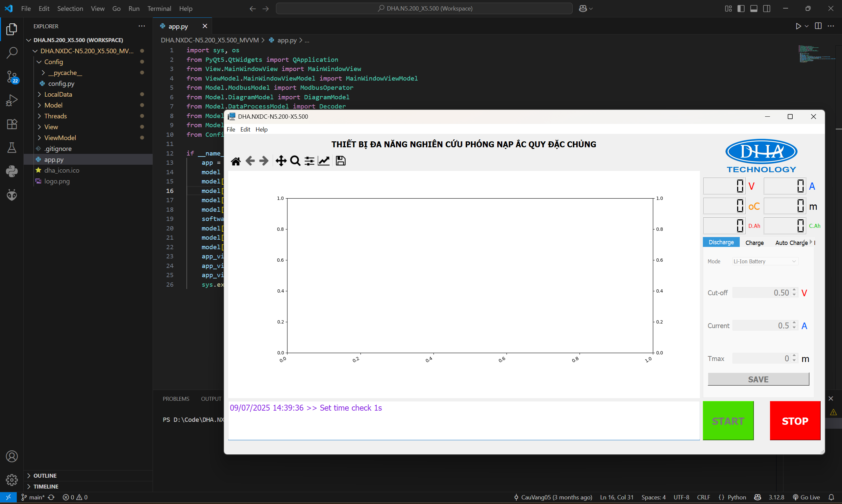
Task: Click the Customize Layout icon
Action: pos(728,9)
